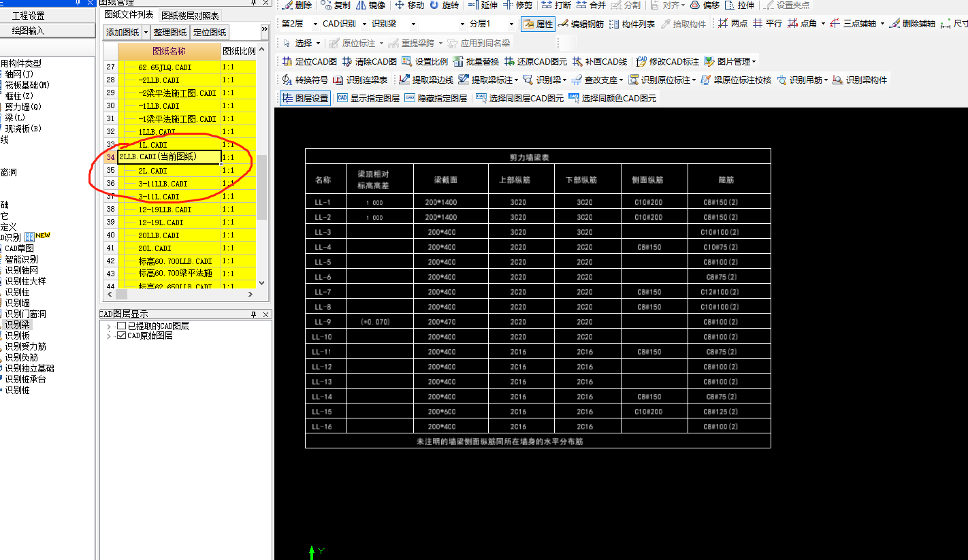This screenshot has height=560, width=968.
Task: Open 构件列表 (Component list)
Action: pyautogui.click(x=632, y=24)
